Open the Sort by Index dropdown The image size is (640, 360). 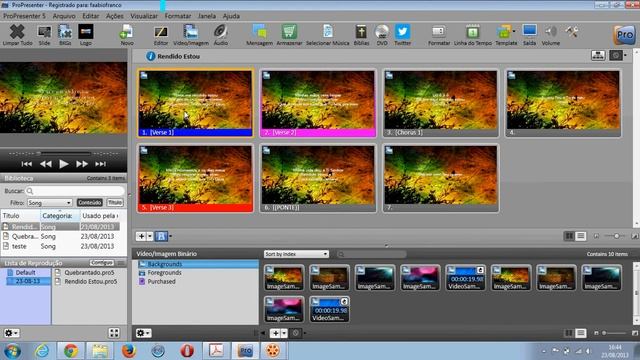click(296, 254)
